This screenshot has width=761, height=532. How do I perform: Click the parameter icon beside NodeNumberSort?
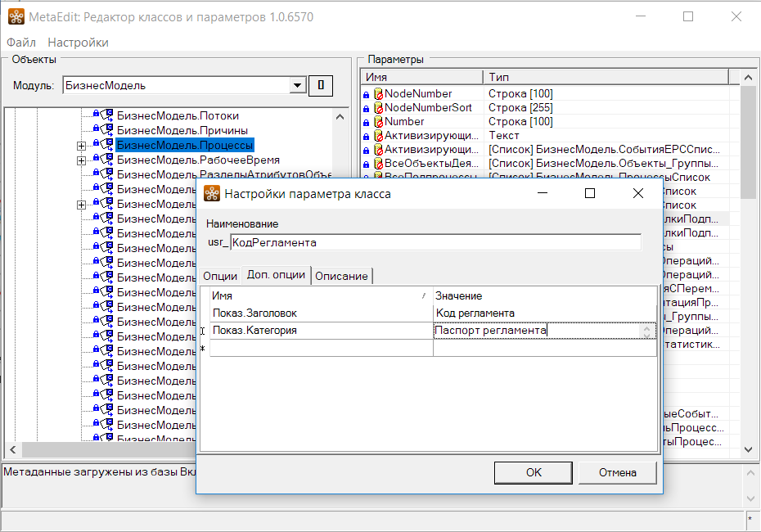point(378,108)
